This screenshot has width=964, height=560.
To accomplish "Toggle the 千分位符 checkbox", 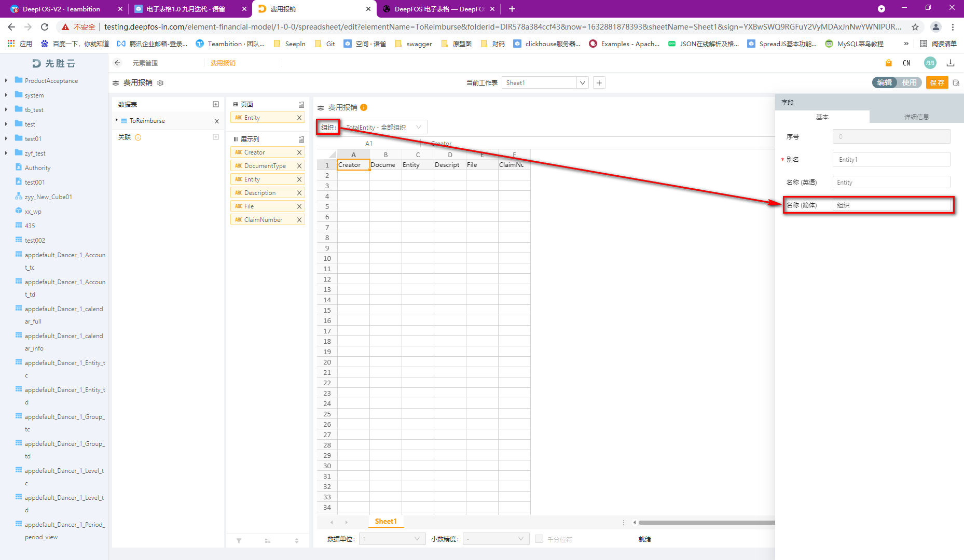I will (x=539, y=539).
